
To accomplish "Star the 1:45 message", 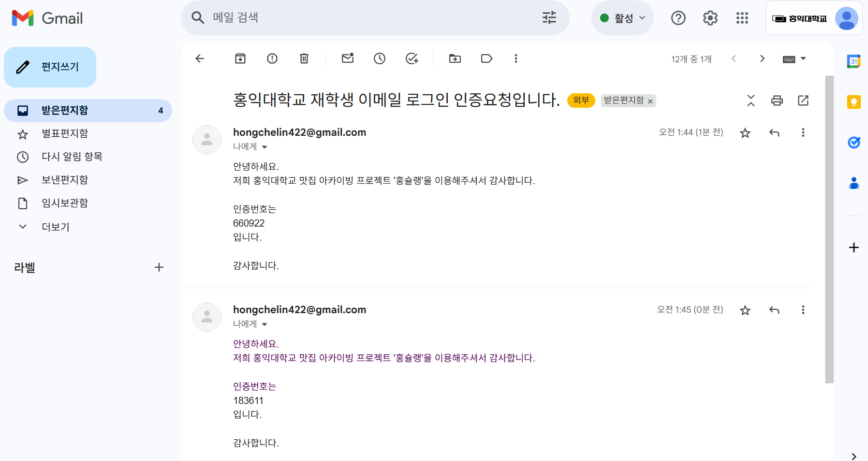I will [745, 310].
